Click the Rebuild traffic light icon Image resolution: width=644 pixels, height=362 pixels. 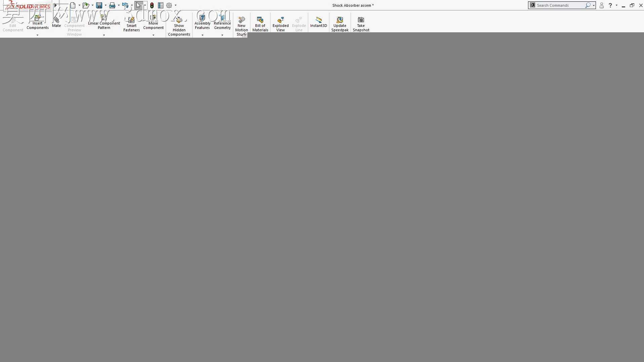point(152,5)
